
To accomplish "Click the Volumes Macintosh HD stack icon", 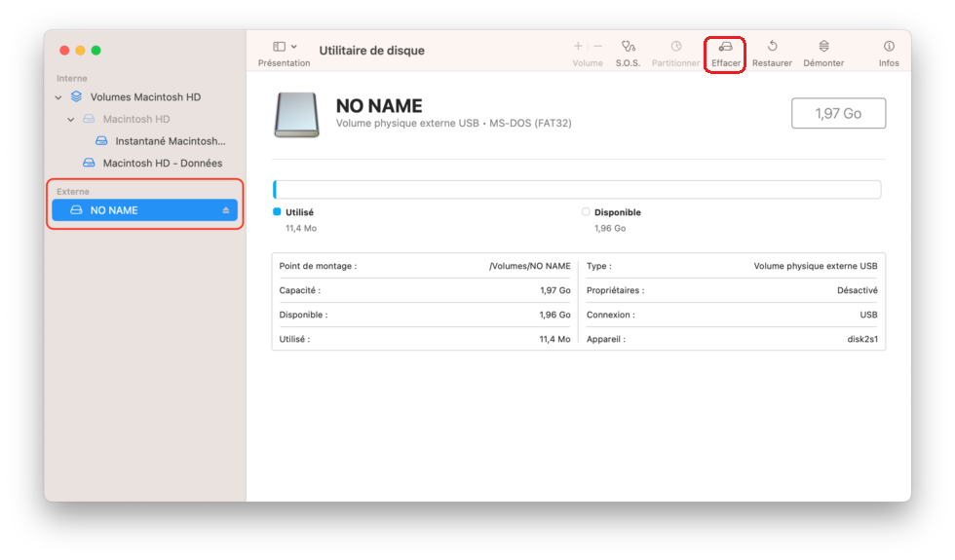I will [x=76, y=96].
